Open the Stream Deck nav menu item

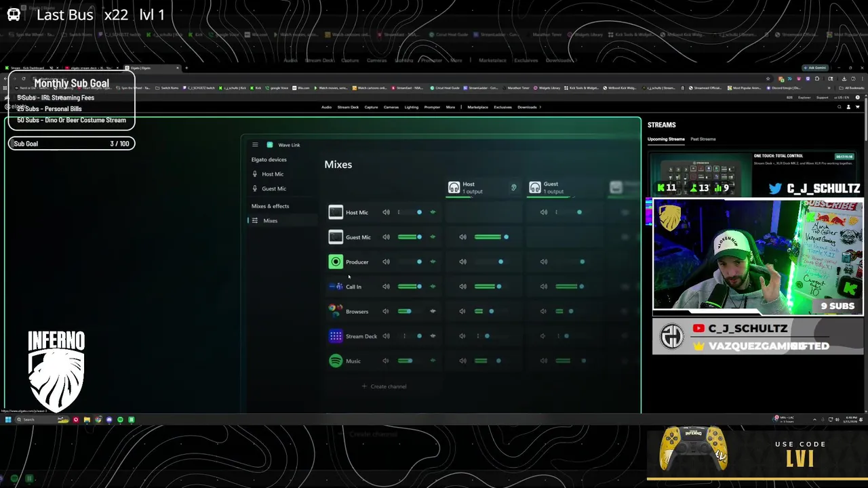coord(348,107)
